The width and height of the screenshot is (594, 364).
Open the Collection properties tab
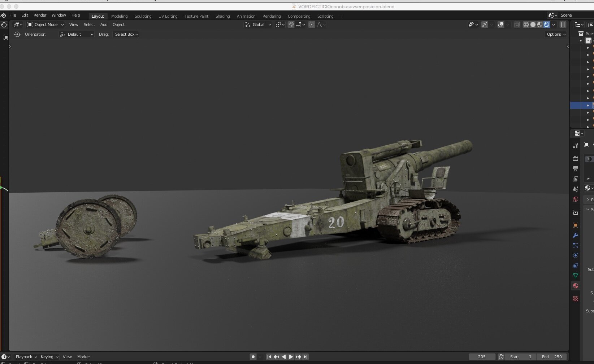click(576, 212)
